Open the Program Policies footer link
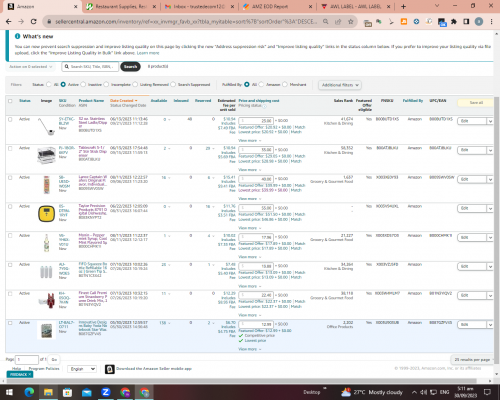 click(x=44, y=369)
